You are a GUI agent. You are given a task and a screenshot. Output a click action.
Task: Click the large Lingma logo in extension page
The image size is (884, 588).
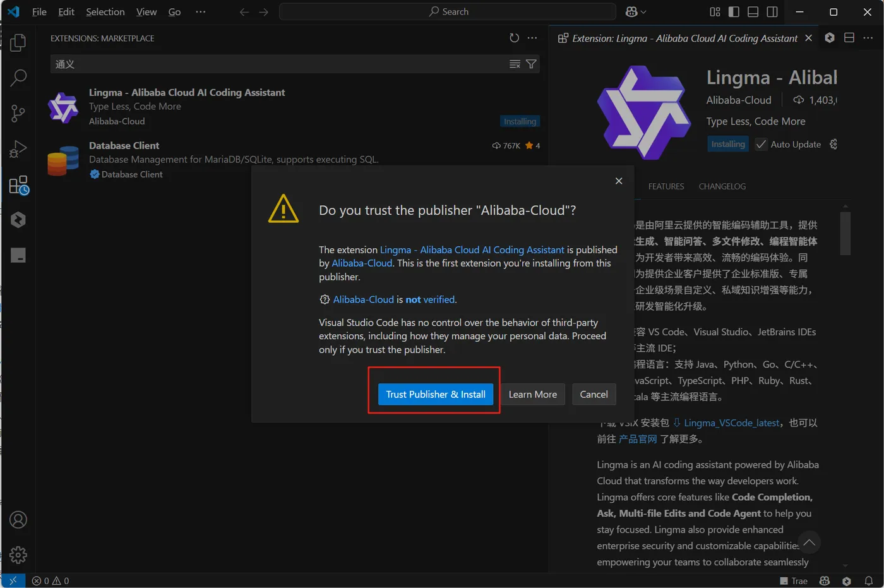(x=643, y=112)
